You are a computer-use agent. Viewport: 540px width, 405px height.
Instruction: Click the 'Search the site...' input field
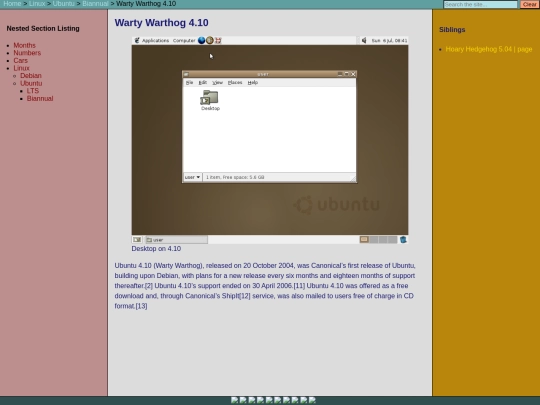pos(480,4)
